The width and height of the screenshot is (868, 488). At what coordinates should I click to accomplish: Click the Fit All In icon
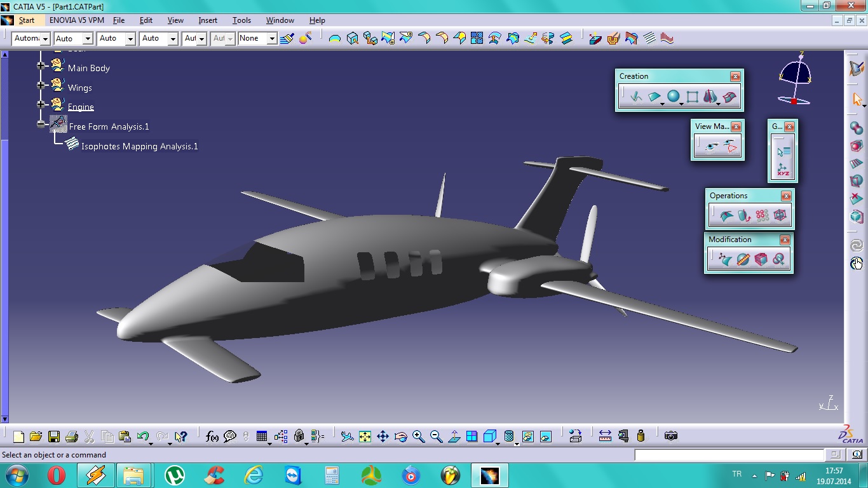click(x=365, y=437)
